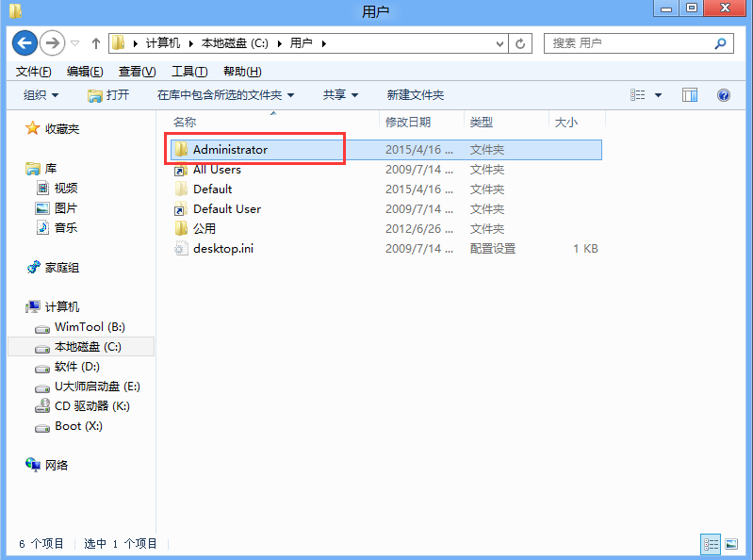Toggle the preview pane icon

690,95
